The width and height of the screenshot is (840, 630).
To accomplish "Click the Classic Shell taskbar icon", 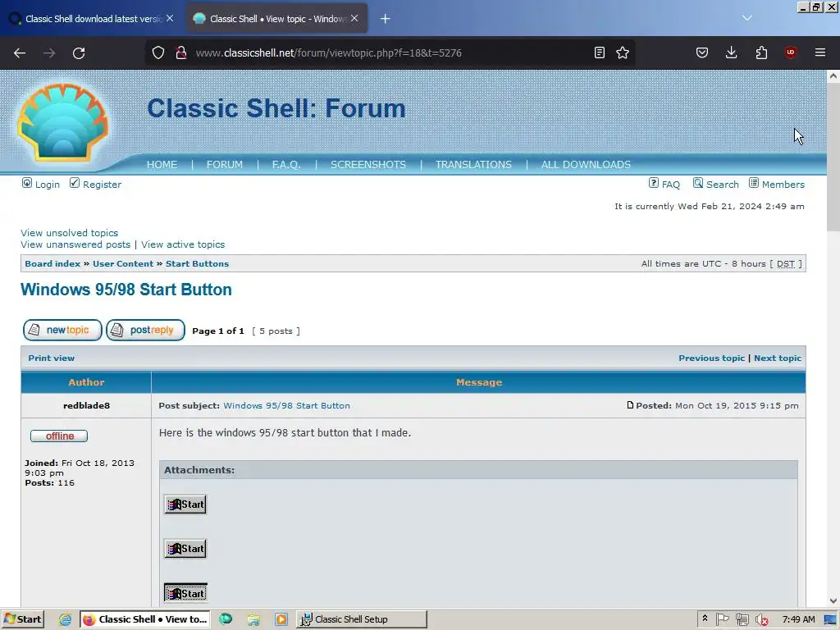I will coord(226,619).
